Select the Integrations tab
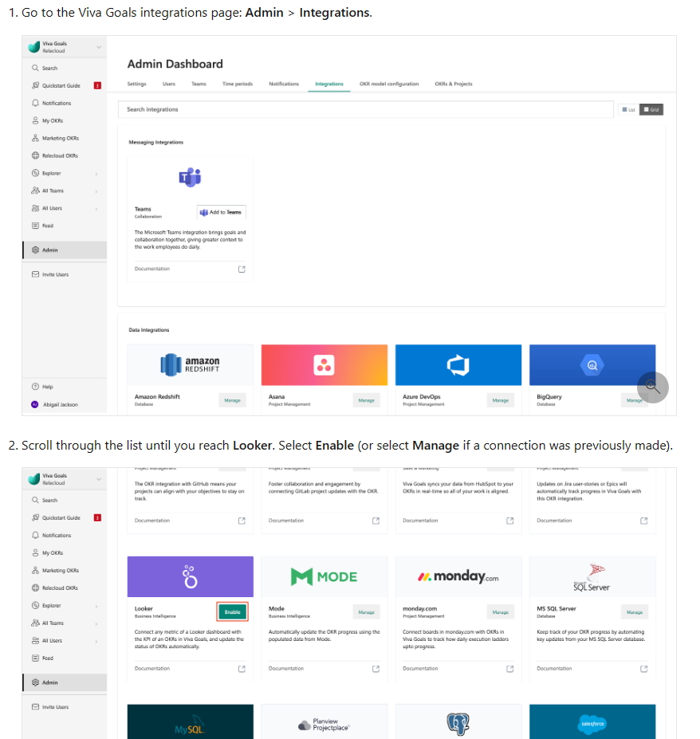Screen dimensions: 700x739 click(x=329, y=84)
